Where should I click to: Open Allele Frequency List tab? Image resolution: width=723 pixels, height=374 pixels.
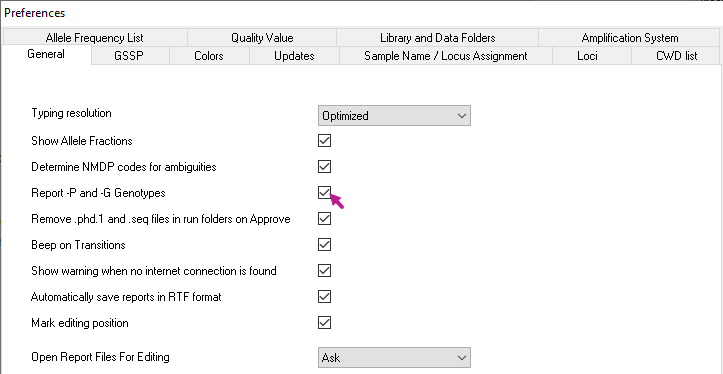click(x=95, y=38)
